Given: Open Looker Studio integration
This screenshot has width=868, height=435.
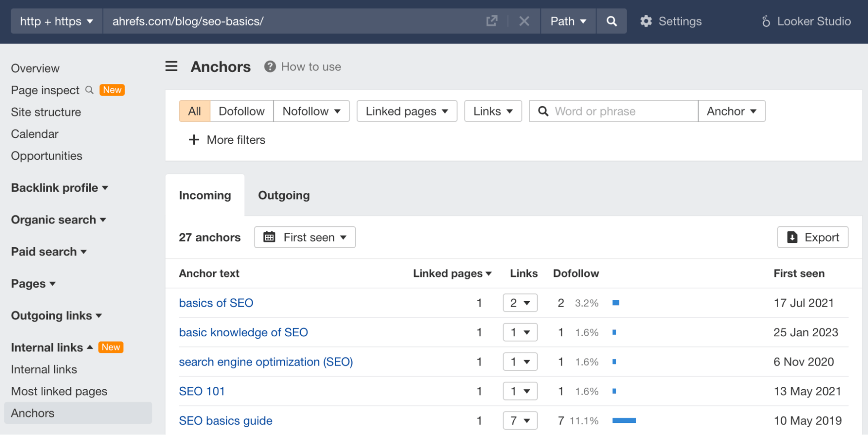Looking at the screenshot, I should (806, 21).
